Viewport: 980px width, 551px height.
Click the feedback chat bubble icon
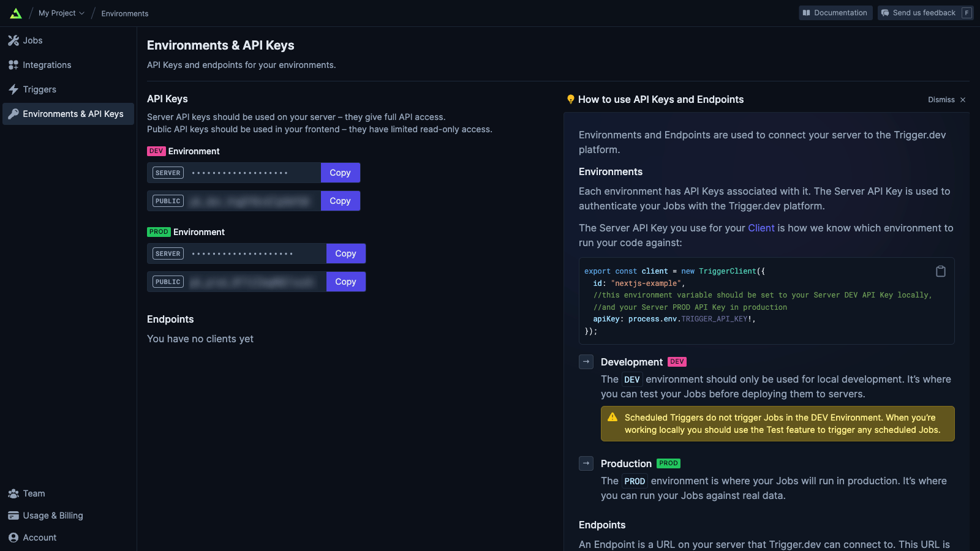(885, 13)
